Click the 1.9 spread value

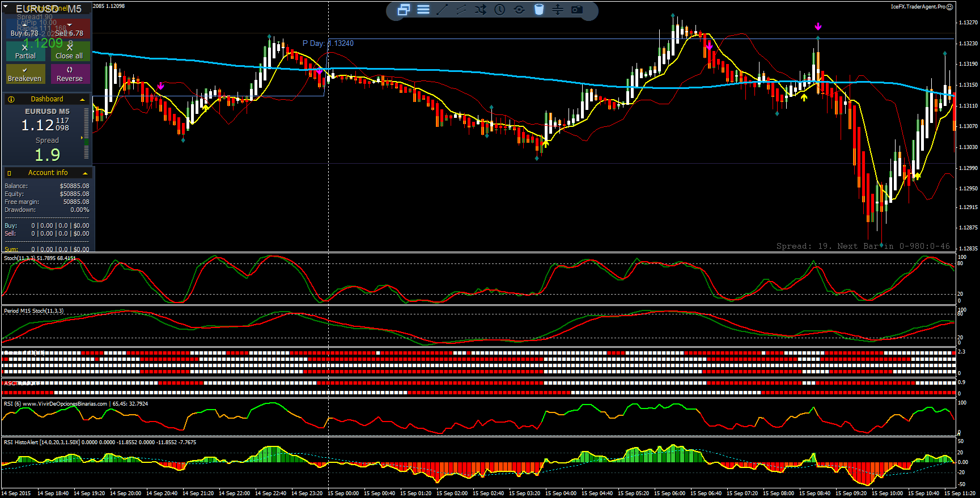(x=48, y=155)
